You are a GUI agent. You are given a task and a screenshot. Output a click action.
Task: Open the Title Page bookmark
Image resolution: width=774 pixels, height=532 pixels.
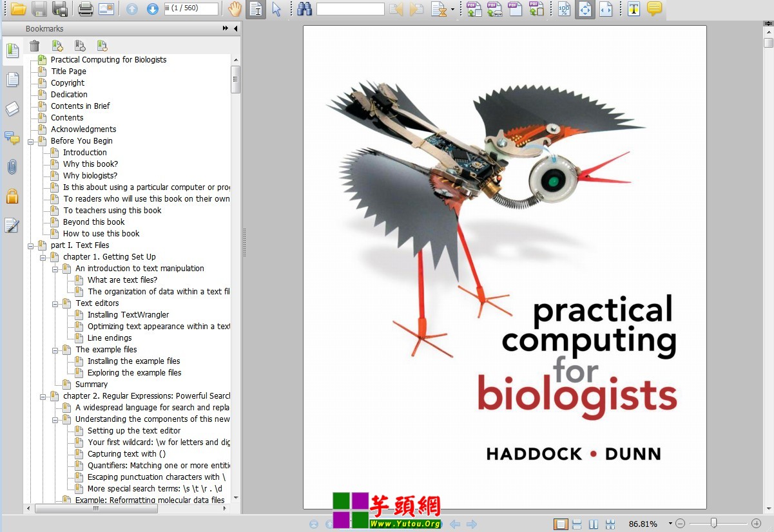click(68, 71)
